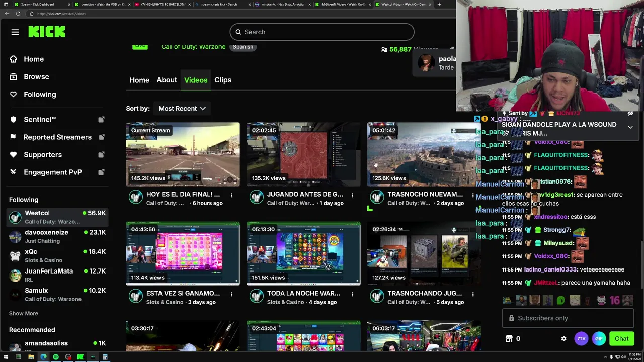
Task: Open Supporters external link icon
Action: tap(101, 155)
